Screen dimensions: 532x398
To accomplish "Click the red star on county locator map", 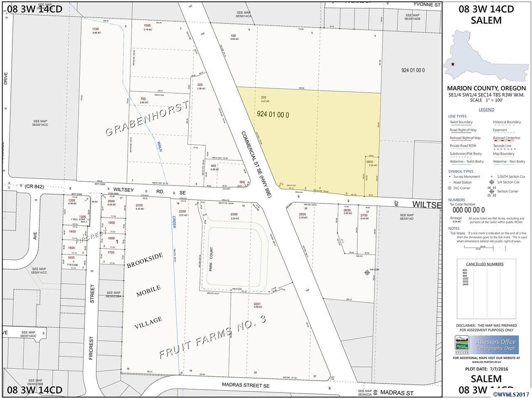I will pyautogui.click(x=453, y=64).
